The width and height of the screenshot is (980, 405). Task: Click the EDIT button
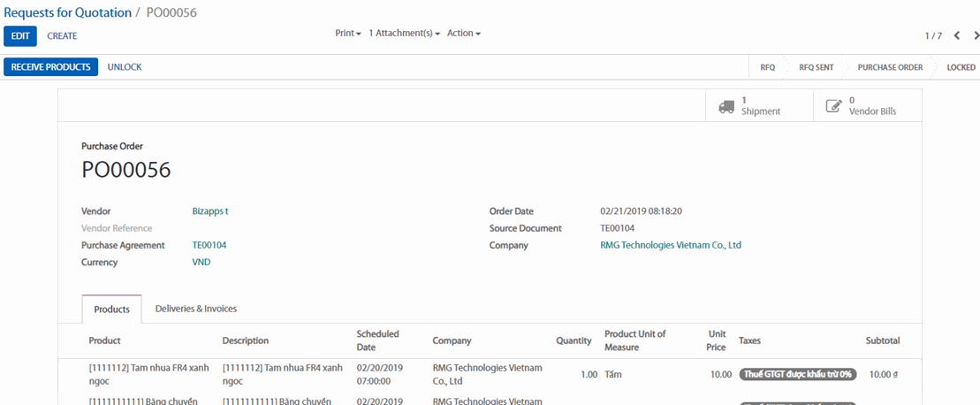coord(20,36)
